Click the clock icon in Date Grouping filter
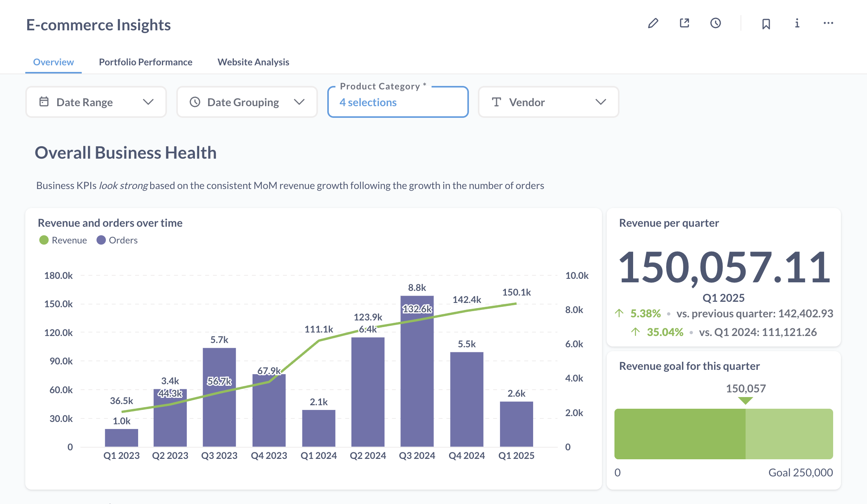The width and height of the screenshot is (867, 504). coord(195,102)
